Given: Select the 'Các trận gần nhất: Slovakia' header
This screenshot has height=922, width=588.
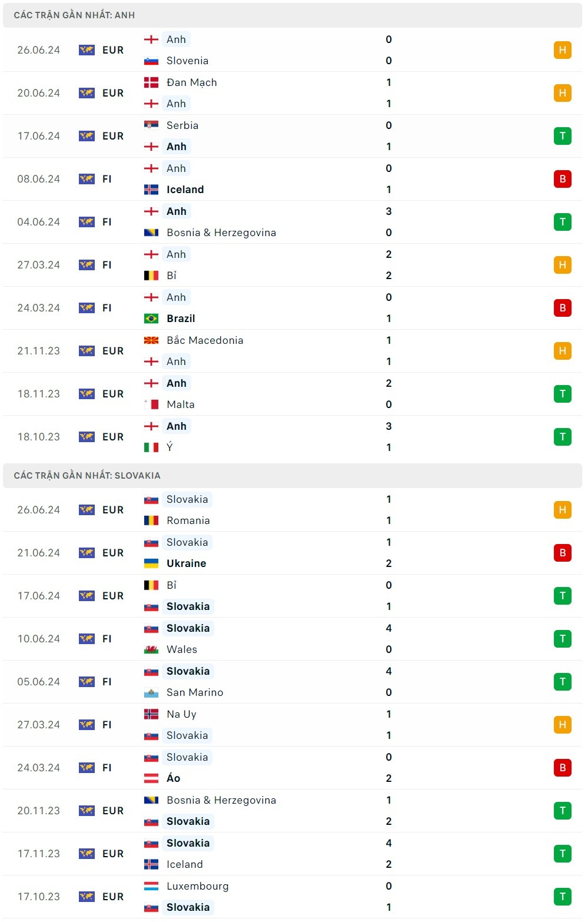Looking at the screenshot, I should coord(87,476).
